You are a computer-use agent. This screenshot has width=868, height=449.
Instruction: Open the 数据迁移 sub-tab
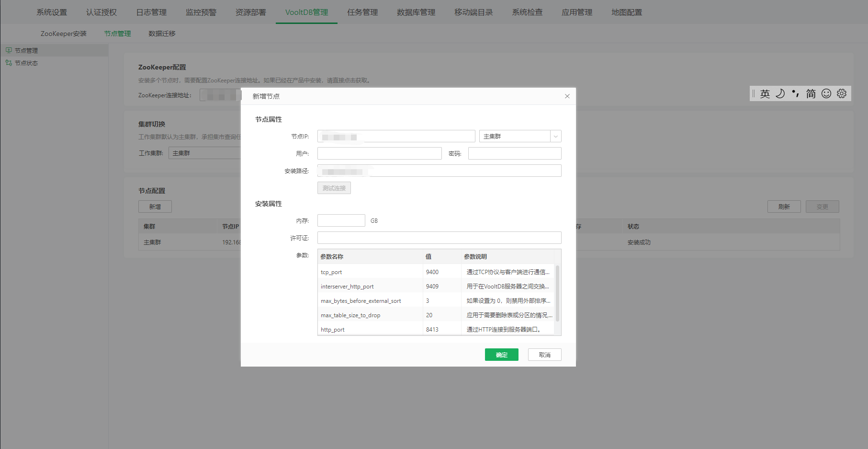coord(162,34)
